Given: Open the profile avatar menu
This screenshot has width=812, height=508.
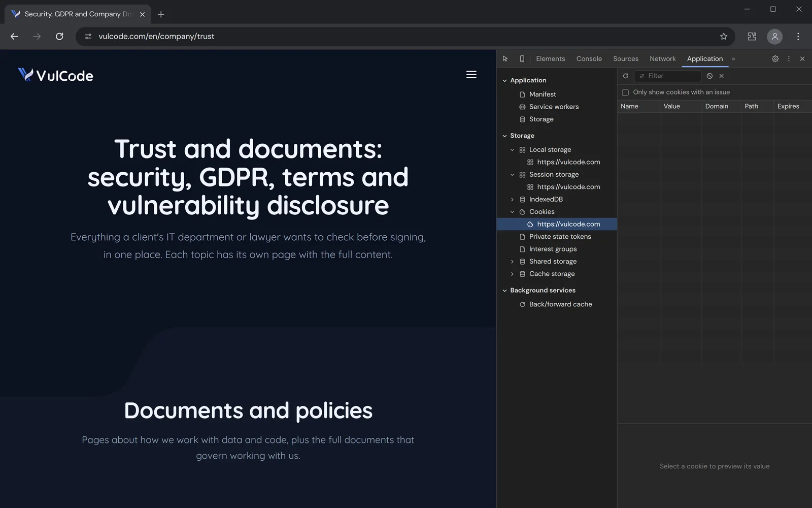Looking at the screenshot, I should (x=774, y=37).
